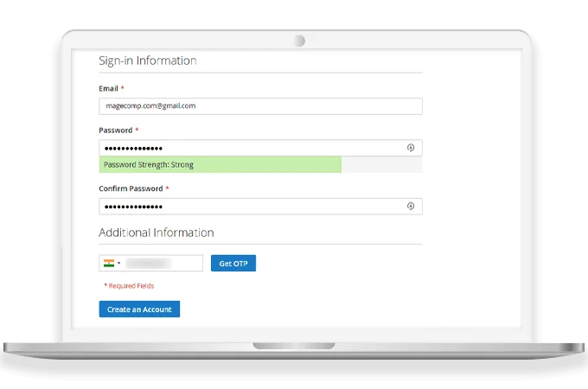Click the Get OTP button
This screenshot has height=389, width=588.
[233, 263]
